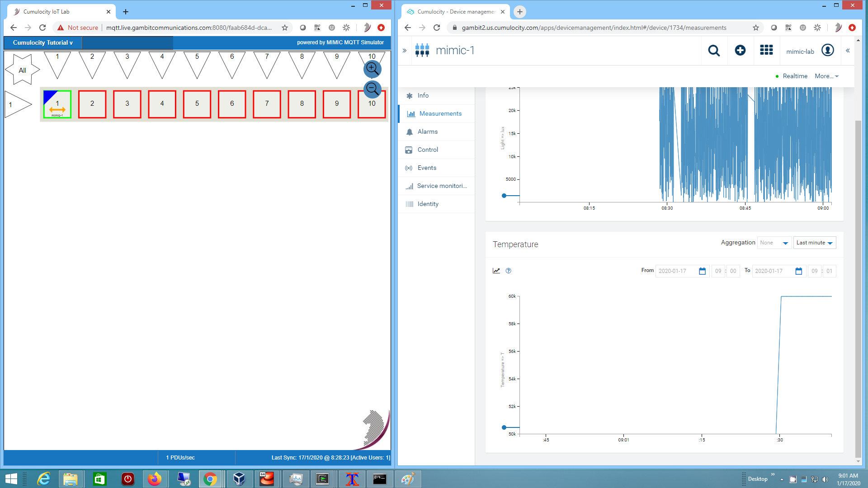Open Cumulocity search magnifier
The width and height of the screenshot is (868, 488).
click(714, 51)
